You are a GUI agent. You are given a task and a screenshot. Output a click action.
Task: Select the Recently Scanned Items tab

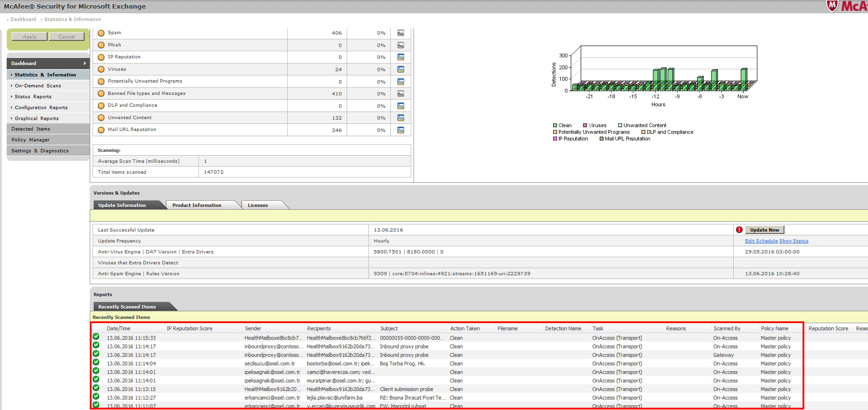click(x=127, y=307)
